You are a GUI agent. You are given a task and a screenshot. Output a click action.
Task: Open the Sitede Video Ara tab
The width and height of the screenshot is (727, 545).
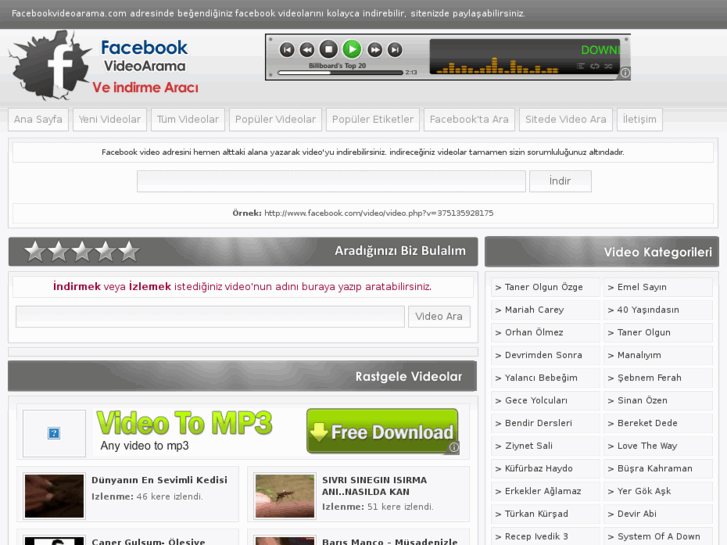(x=566, y=120)
